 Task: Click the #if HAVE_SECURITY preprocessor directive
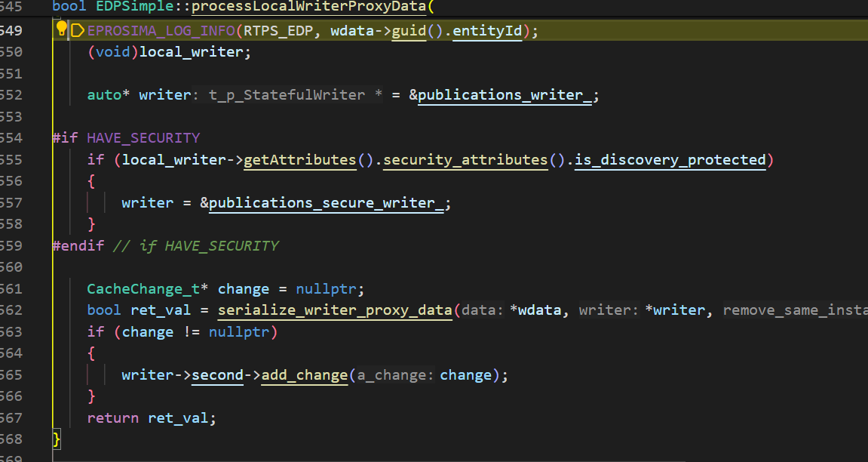(x=126, y=138)
